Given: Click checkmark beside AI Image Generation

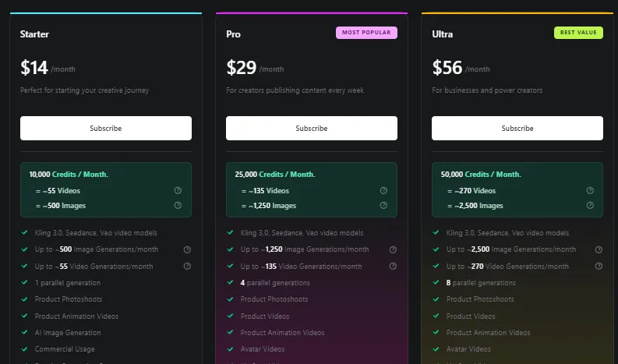Looking at the screenshot, I should [24, 333].
